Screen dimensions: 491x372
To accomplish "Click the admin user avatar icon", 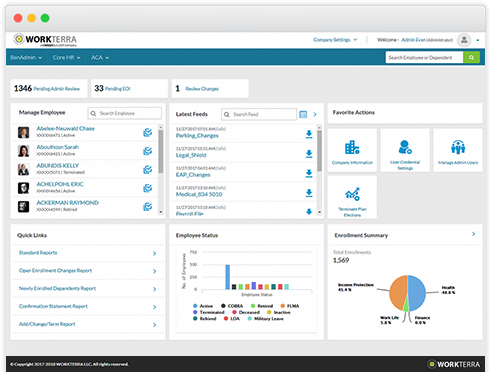I will point(464,40).
